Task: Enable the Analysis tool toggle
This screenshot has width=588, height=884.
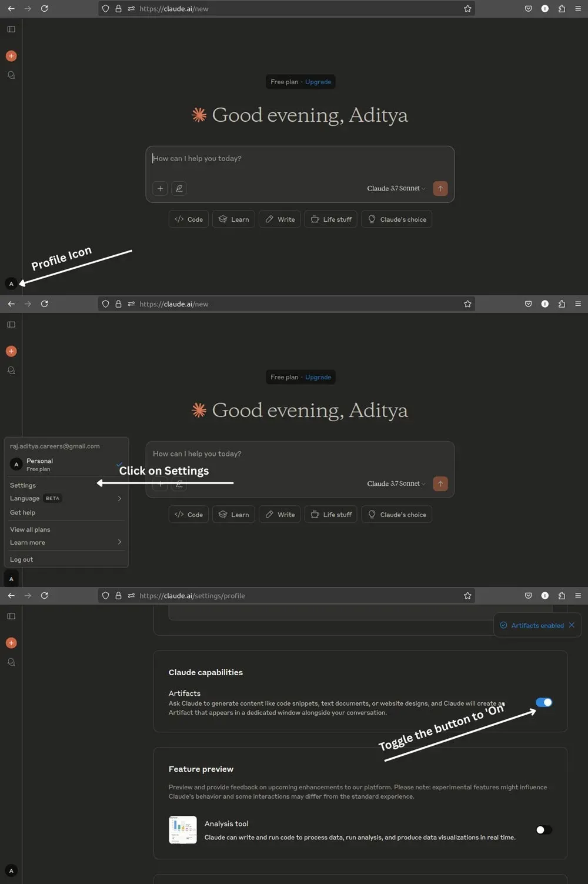Action: point(544,830)
